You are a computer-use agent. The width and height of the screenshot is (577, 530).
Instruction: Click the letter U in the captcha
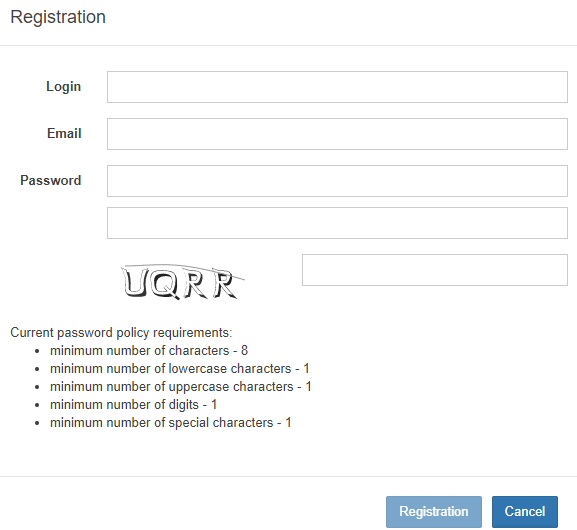[135, 282]
